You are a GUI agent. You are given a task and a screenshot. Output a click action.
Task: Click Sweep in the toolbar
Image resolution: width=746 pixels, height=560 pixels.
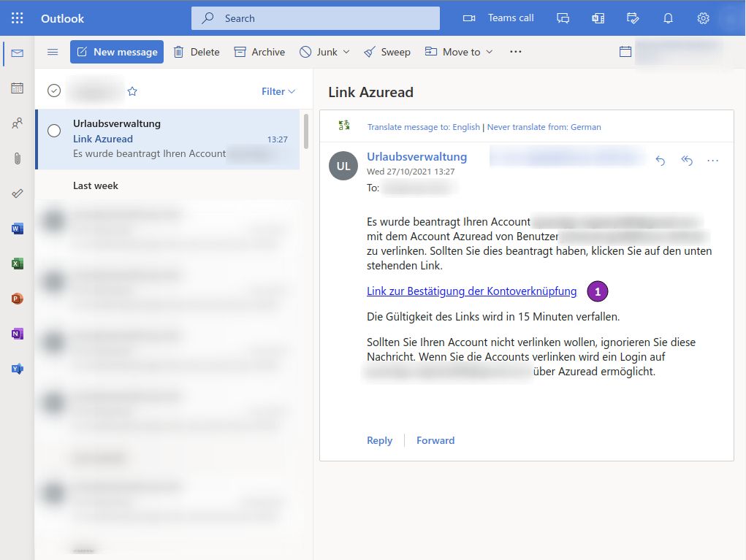[387, 52]
